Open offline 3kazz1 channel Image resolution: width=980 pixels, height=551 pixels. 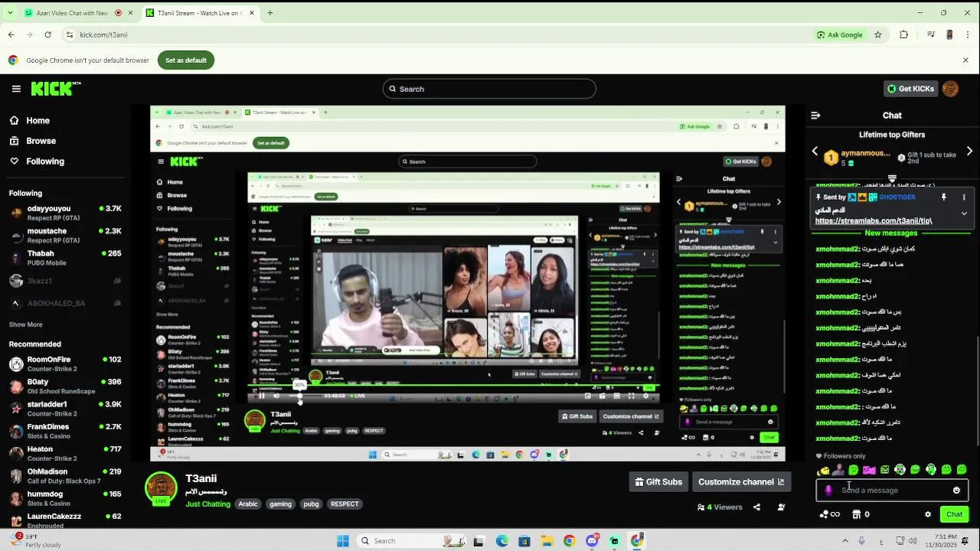tap(65, 281)
